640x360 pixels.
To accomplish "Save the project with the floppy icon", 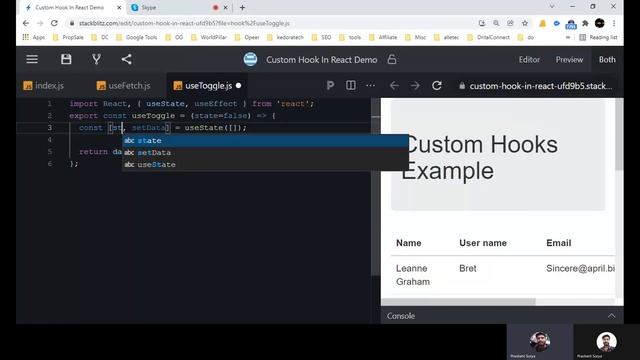I will 66,60.
